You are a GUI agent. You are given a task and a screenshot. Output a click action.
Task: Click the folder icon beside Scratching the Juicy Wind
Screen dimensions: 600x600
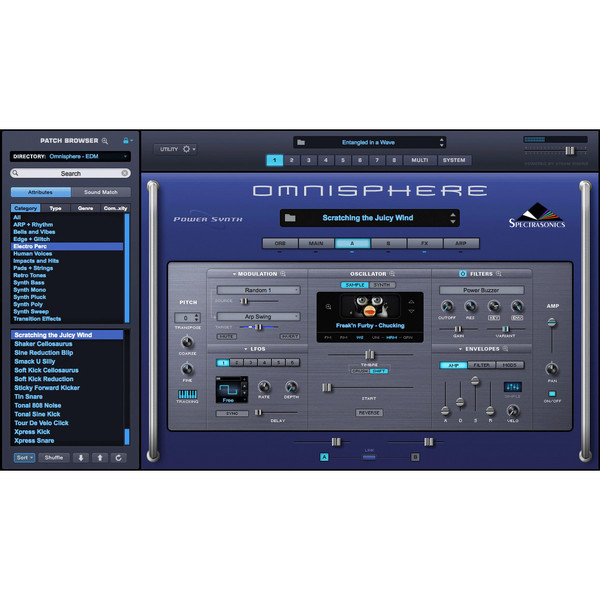coord(290,218)
